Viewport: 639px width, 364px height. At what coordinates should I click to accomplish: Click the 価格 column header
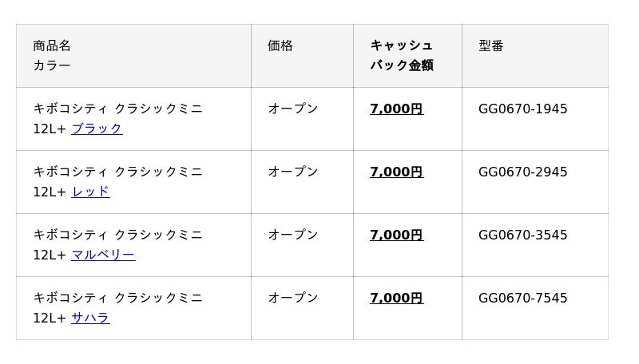280,45
